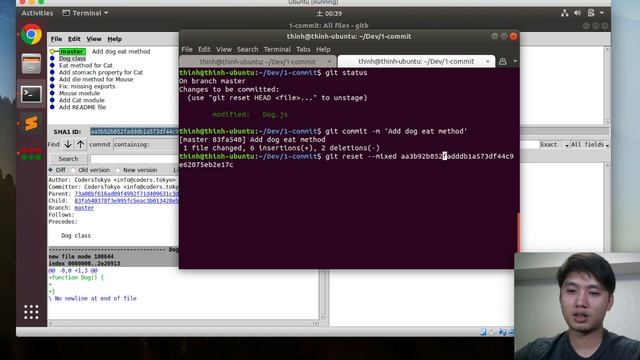640x360 pixels.
Task: Open the terminal View menu
Action: [224, 49]
